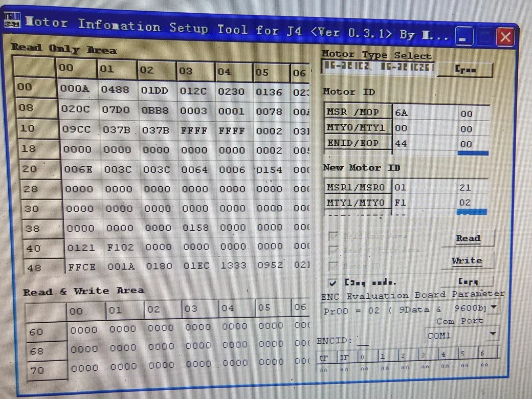532x399 pixels.
Task: Click row header 70 in Read & Write Area
Action: (x=49, y=370)
